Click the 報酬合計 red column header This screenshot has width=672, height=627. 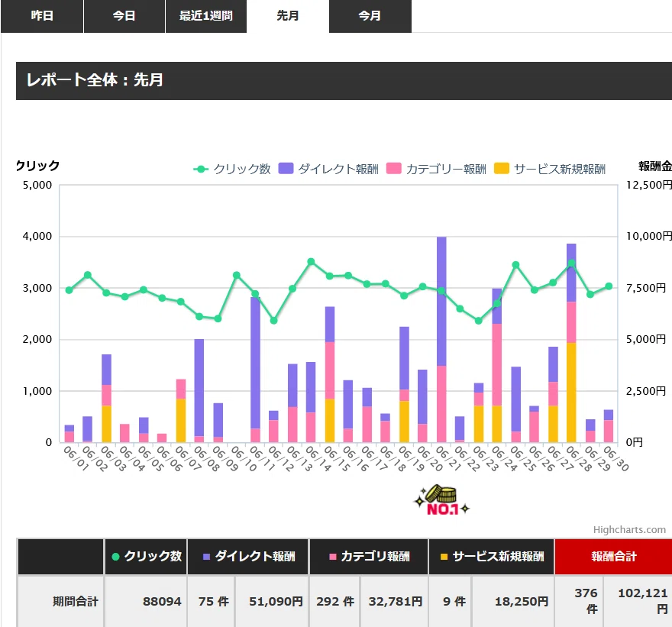coord(613,556)
